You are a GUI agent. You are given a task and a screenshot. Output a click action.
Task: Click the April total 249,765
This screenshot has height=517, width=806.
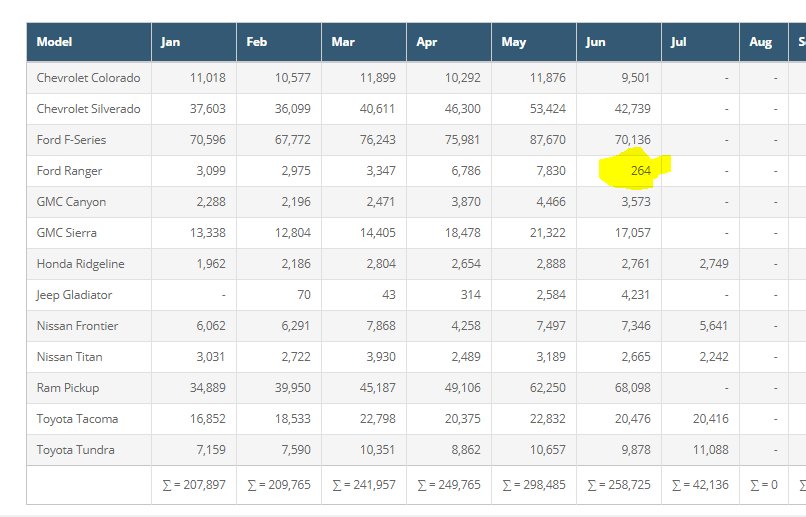pos(449,485)
